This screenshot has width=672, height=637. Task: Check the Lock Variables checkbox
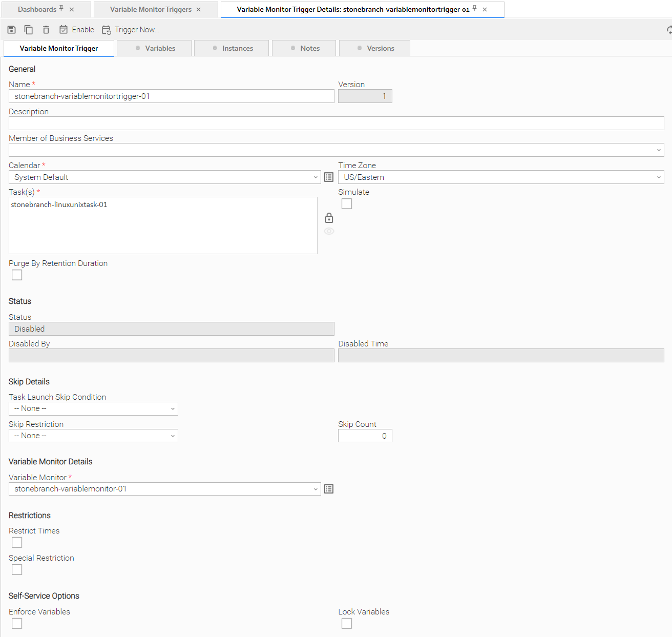click(347, 624)
